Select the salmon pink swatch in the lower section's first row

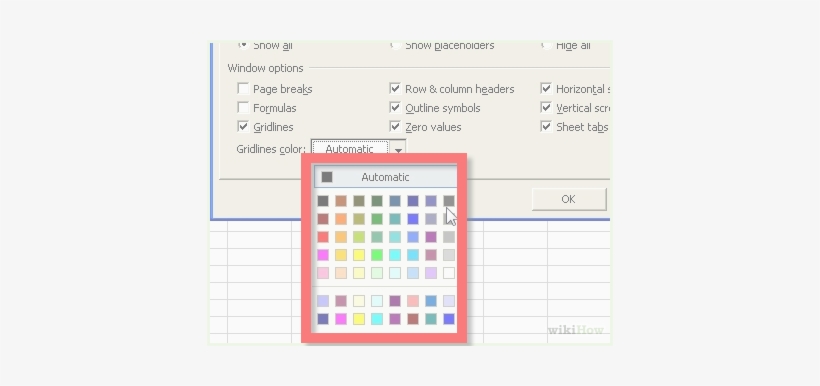tap(413, 301)
